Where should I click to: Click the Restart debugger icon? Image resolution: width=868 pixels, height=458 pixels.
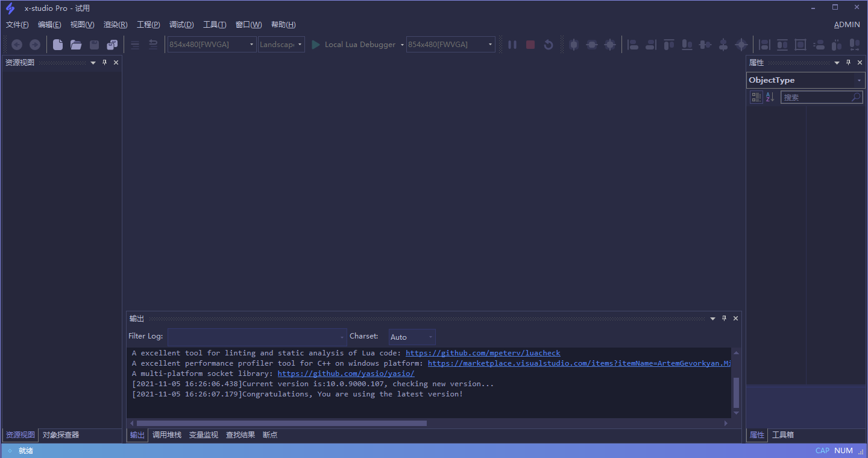pyautogui.click(x=549, y=45)
